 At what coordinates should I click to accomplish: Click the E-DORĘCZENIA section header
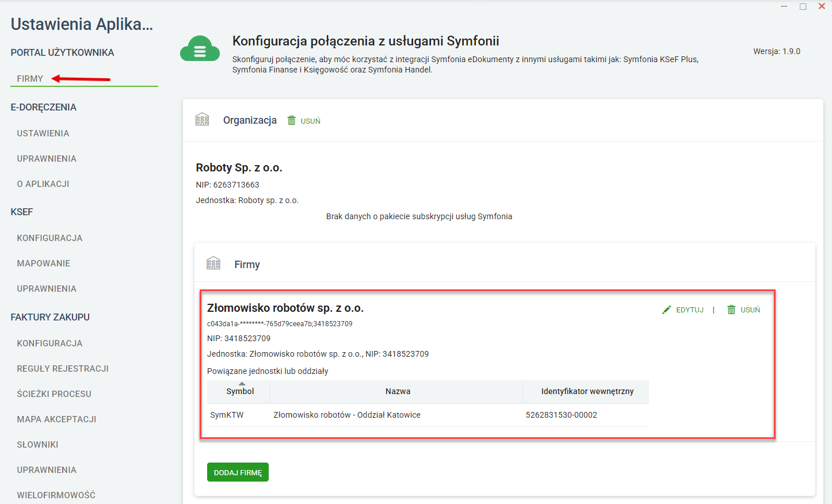[x=43, y=107]
